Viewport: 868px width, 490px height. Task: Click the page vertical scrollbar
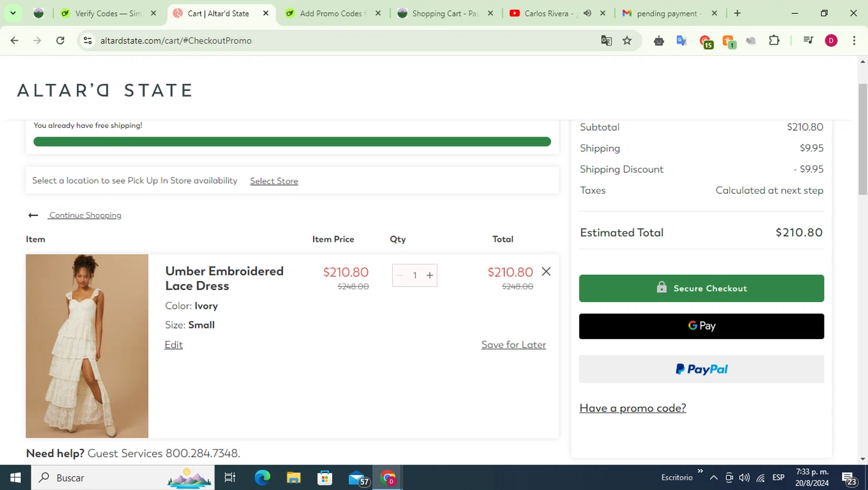pos(863,139)
